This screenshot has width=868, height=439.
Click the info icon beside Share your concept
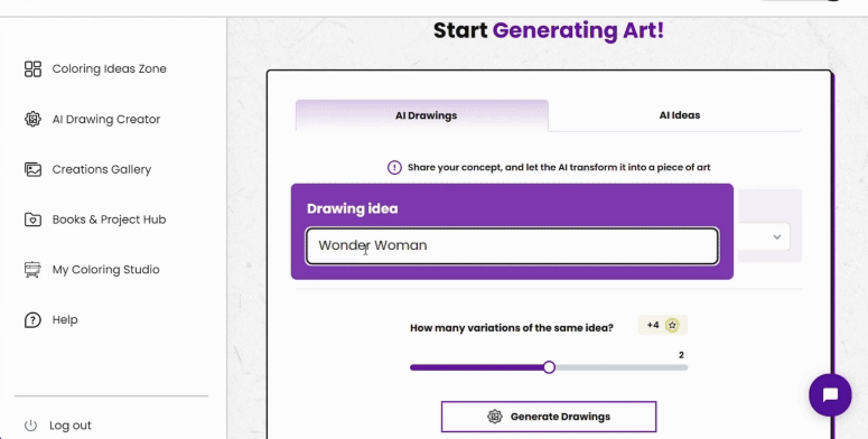coord(394,167)
